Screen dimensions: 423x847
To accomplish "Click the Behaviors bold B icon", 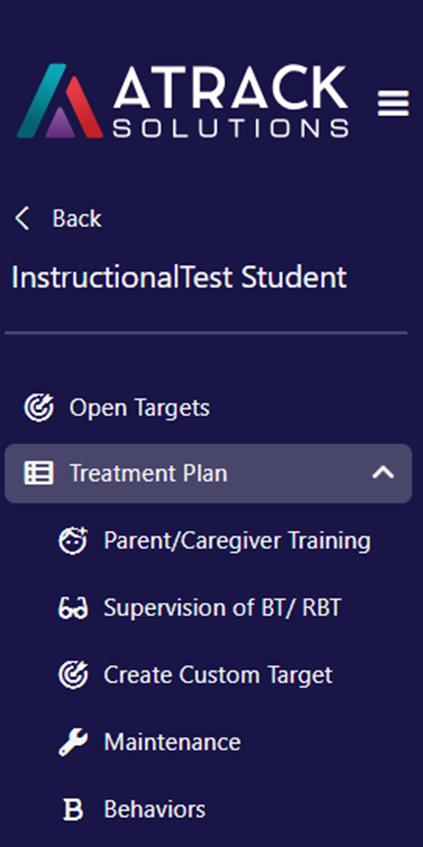I will point(73,810).
